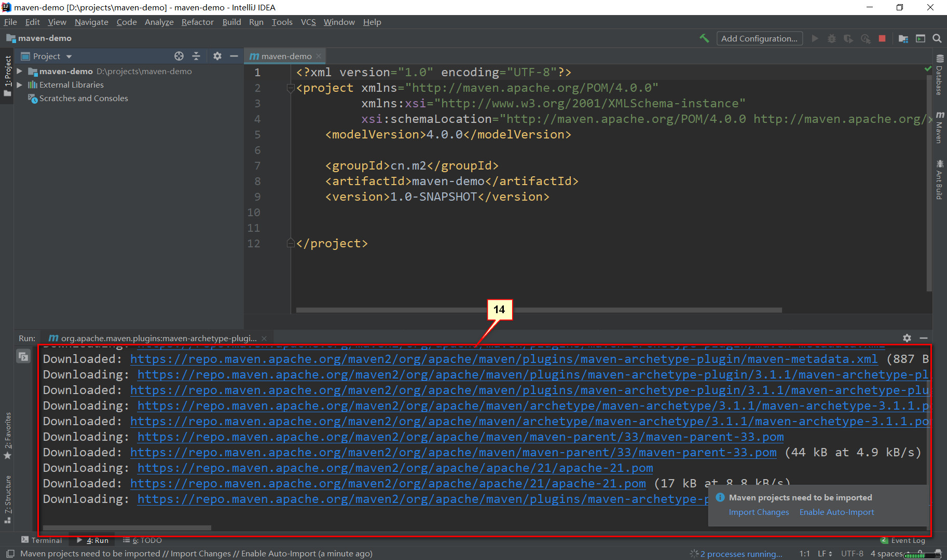Click the <modelVersion>4.0.0</modelVersion> line

coord(448,135)
